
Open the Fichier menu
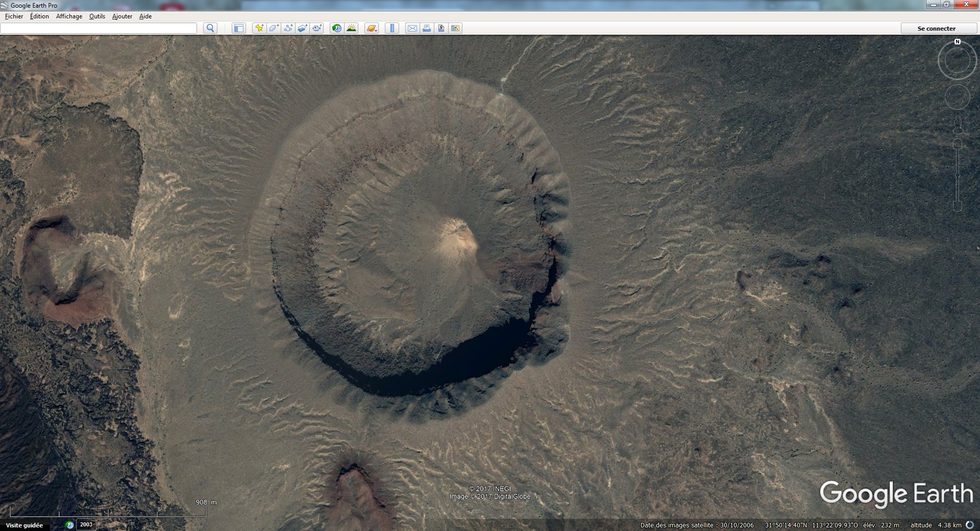click(x=14, y=16)
